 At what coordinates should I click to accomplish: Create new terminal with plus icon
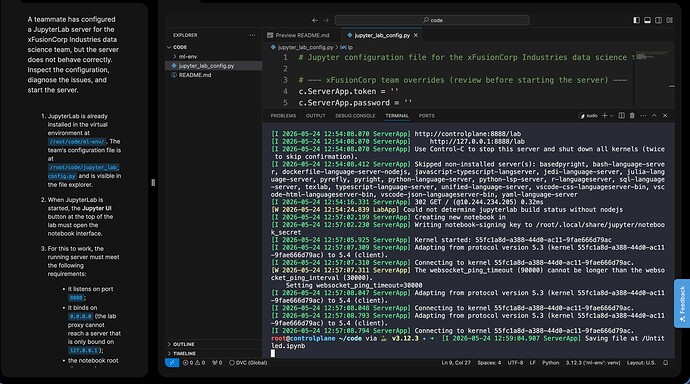coord(605,116)
